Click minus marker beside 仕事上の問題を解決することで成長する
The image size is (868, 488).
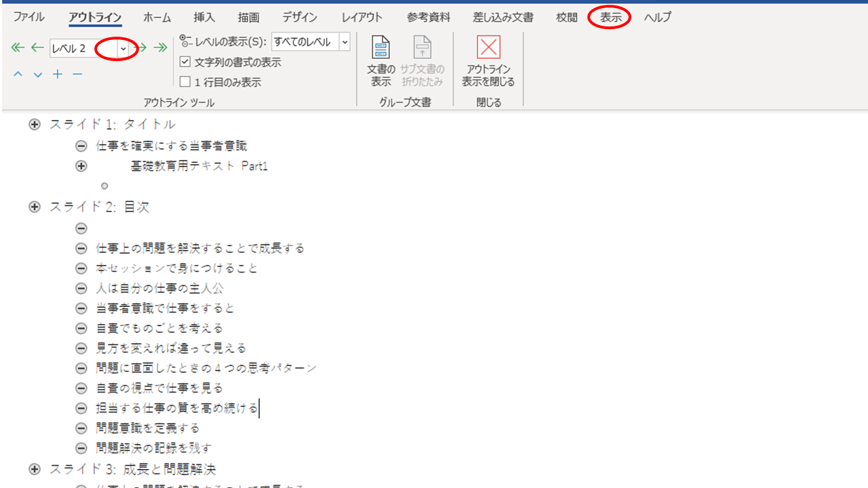pos(81,249)
